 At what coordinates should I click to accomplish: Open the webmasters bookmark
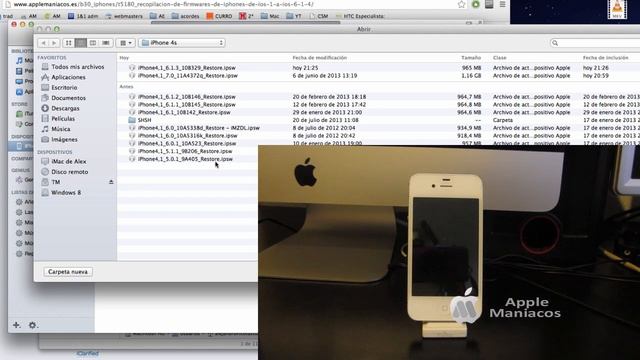click(x=124, y=16)
